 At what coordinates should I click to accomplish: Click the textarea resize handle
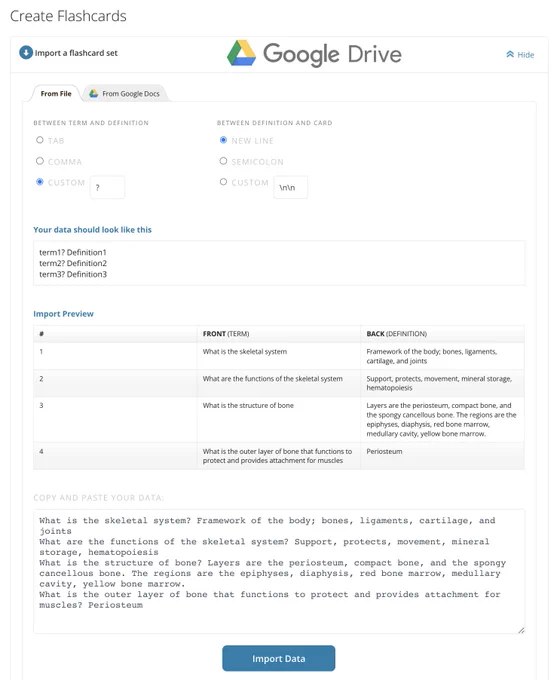click(x=521, y=630)
